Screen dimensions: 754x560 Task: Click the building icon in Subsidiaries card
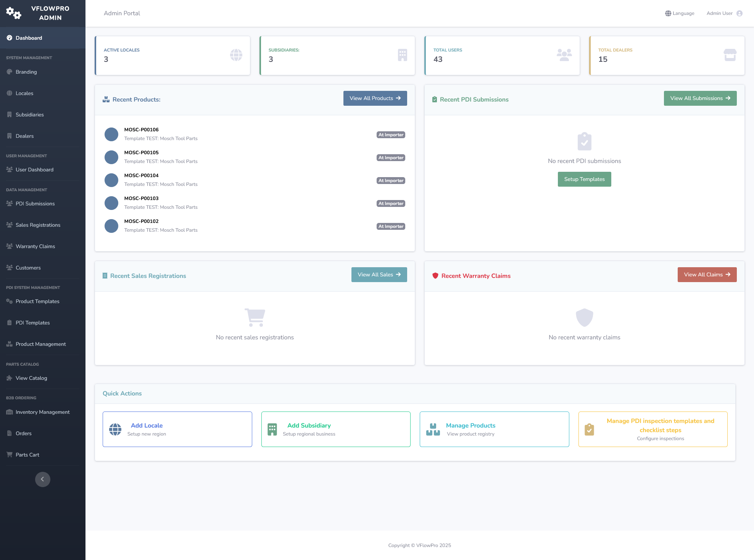[x=402, y=55]
